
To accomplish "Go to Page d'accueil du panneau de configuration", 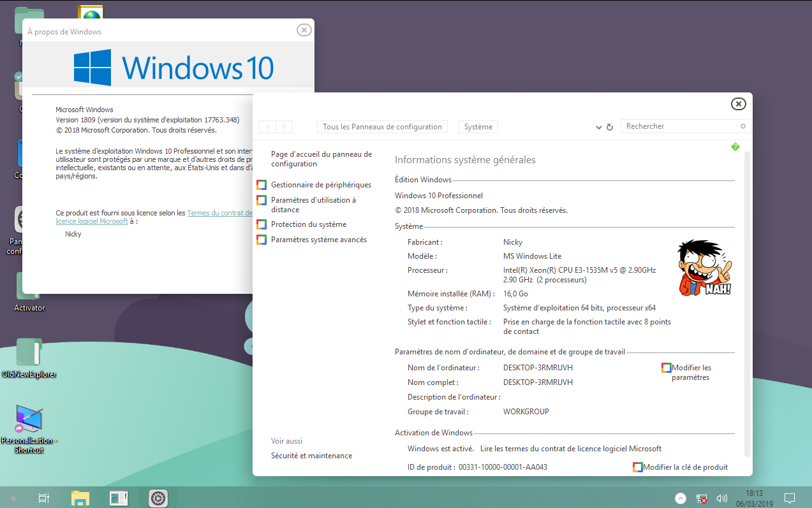I will coord(321,159).
